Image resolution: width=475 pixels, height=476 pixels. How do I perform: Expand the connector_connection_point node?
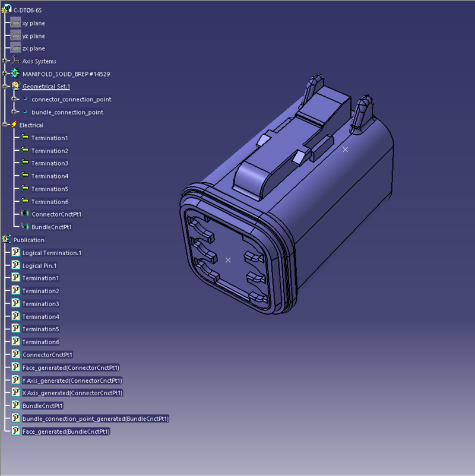click(x=14, y=99)
